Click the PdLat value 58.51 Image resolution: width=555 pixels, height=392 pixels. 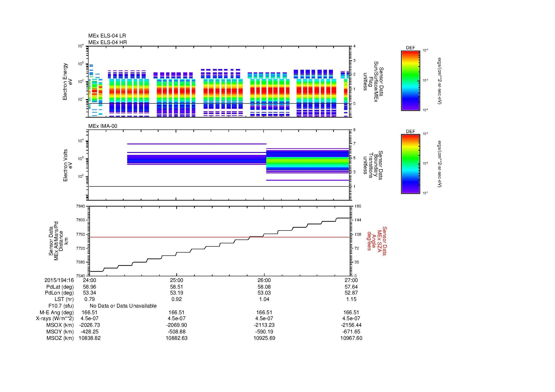(x=177, y=287)
